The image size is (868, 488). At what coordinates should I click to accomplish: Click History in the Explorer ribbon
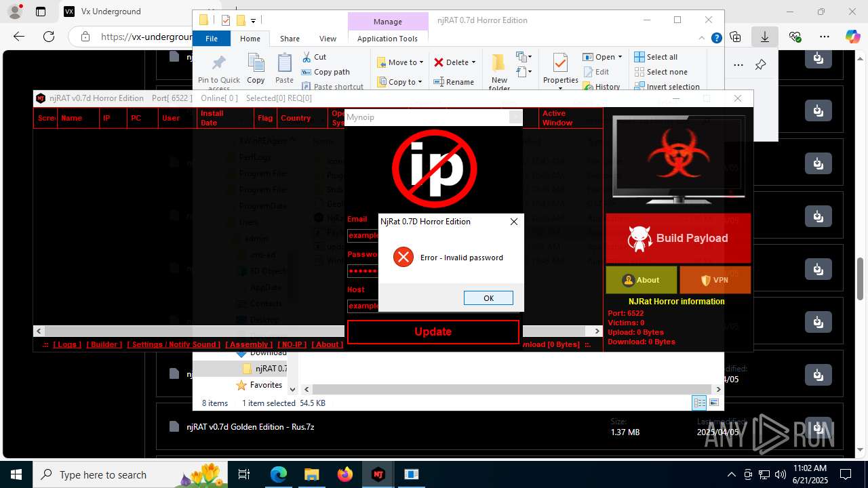[601, 87]
